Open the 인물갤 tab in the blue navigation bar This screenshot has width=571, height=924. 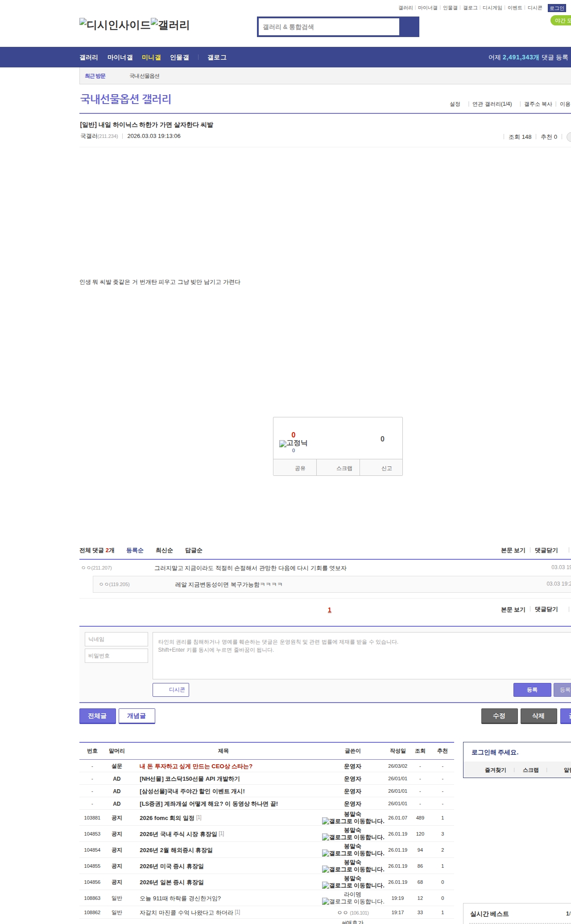[x=179, y=58]
